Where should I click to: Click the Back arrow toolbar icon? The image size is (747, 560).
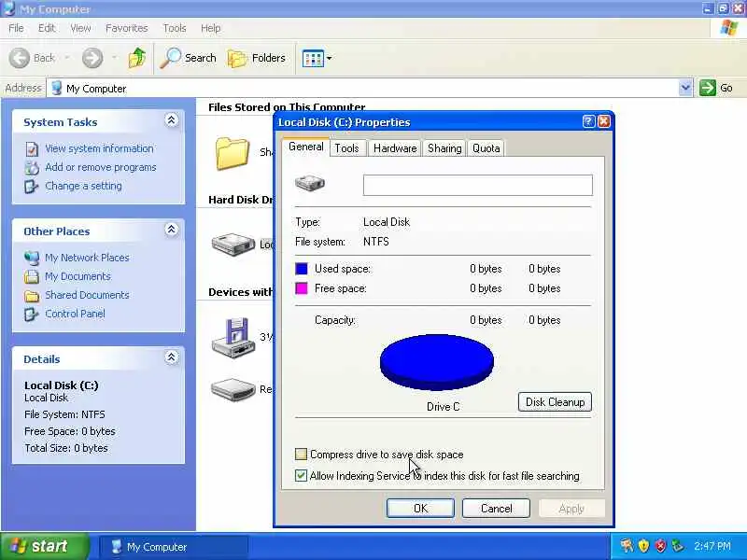[x=20, y=58]
